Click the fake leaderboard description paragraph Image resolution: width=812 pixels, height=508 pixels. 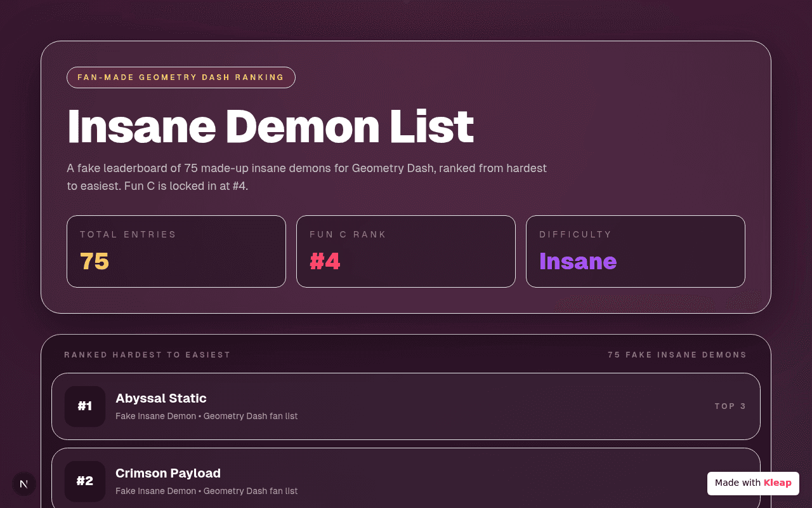pyautogui.click(x=307, y=177)
